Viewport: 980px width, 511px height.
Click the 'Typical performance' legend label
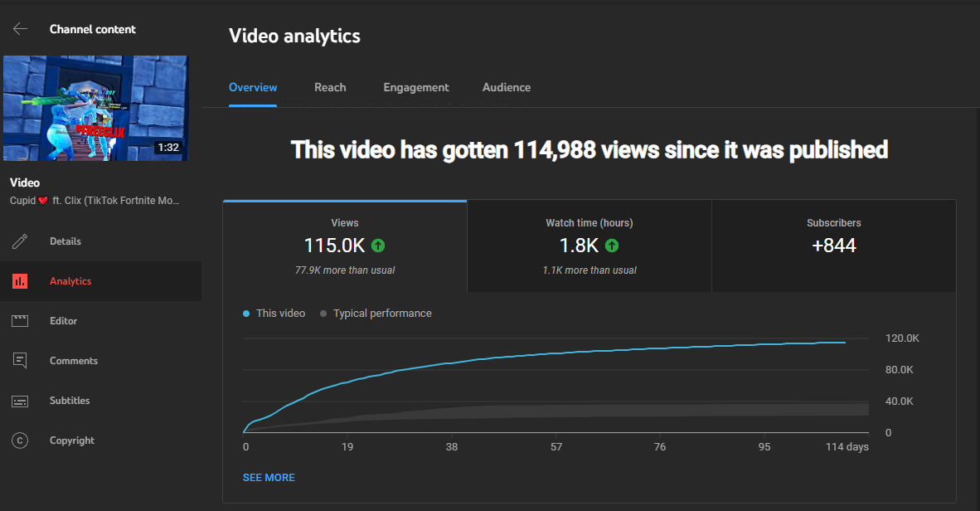382,314
